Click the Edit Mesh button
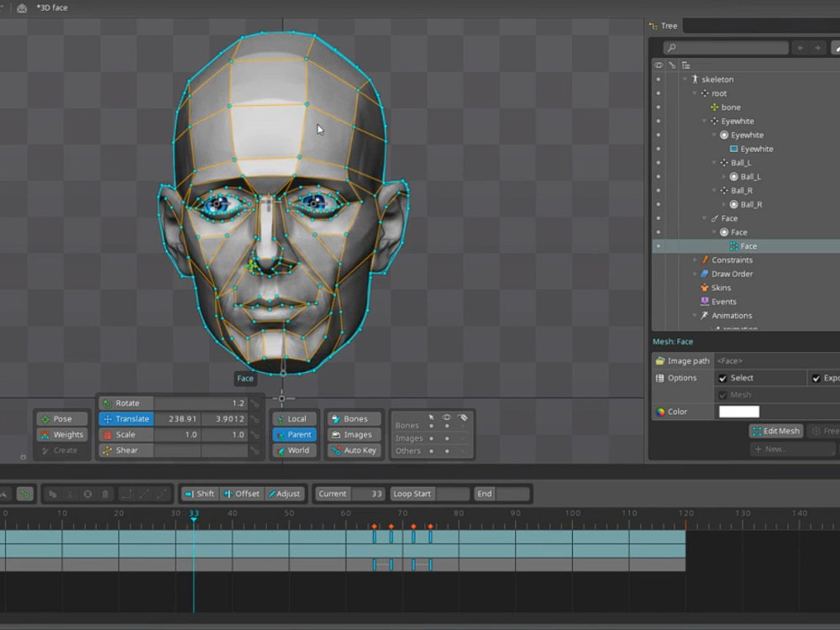The height and width of the screenshot is (630, 840). click(x=774, y=430)
